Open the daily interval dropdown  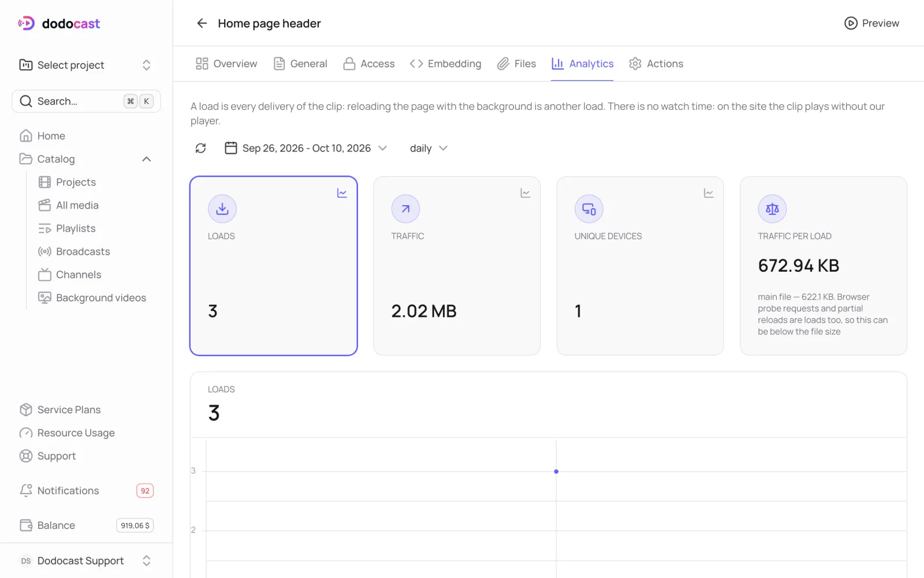tap(429, 149)
